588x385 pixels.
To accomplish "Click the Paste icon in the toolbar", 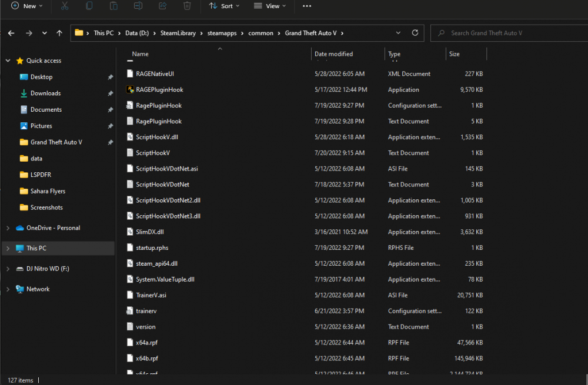I will pyautogui.click(x=113, y=6).
